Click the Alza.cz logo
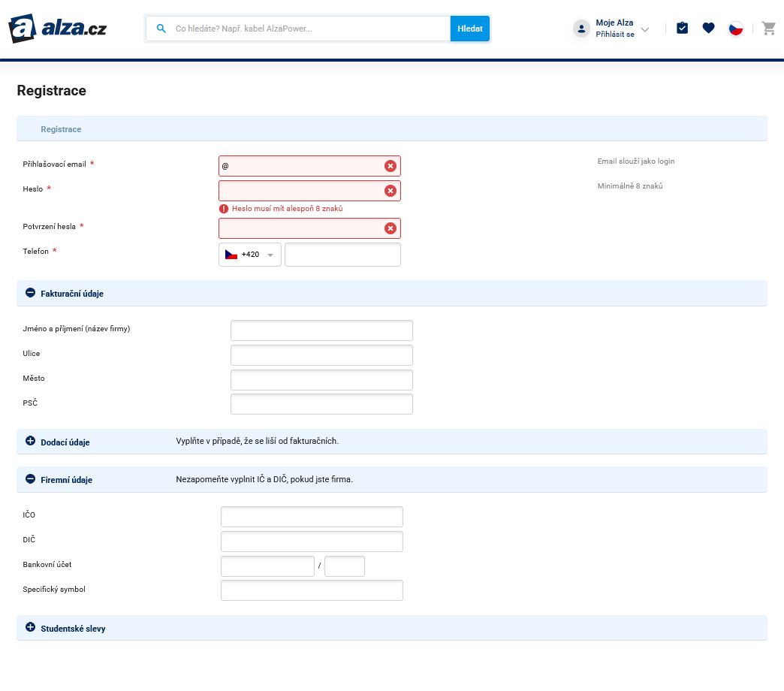 pos(56,29)
